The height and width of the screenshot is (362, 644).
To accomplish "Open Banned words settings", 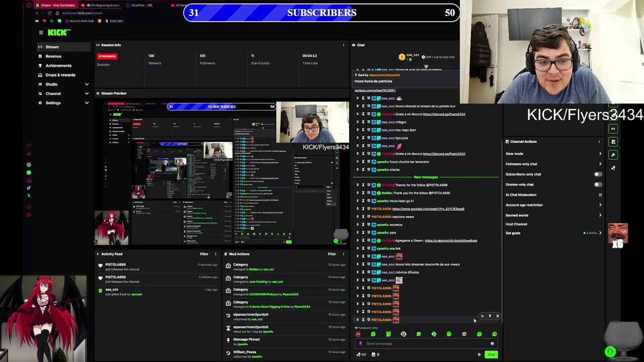I will tap(553, 215).
